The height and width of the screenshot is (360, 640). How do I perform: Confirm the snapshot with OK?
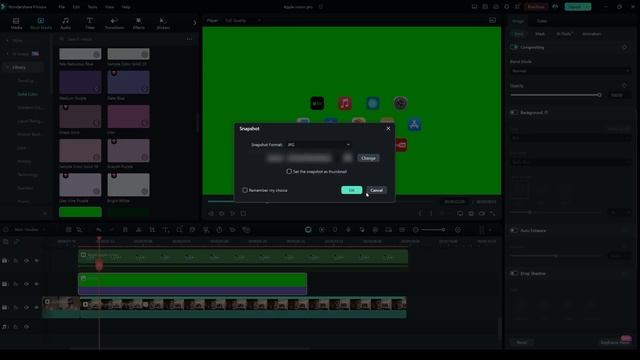coord(351,190)
